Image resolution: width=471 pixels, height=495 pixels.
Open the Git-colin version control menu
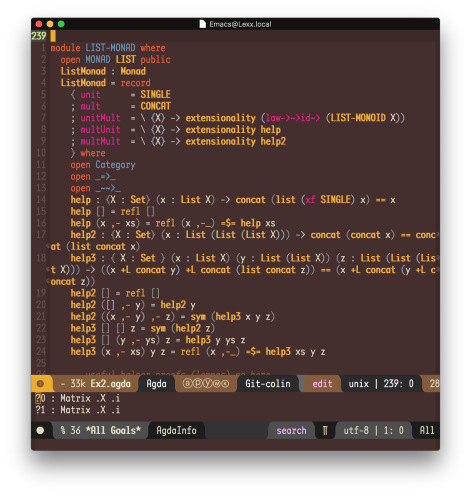point(268,384)
